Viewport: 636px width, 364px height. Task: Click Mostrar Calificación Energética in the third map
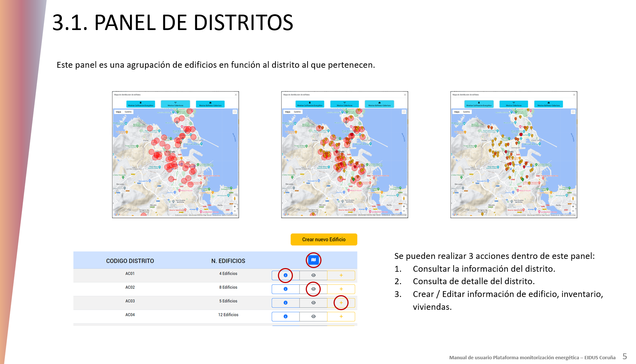click(479, 104)
